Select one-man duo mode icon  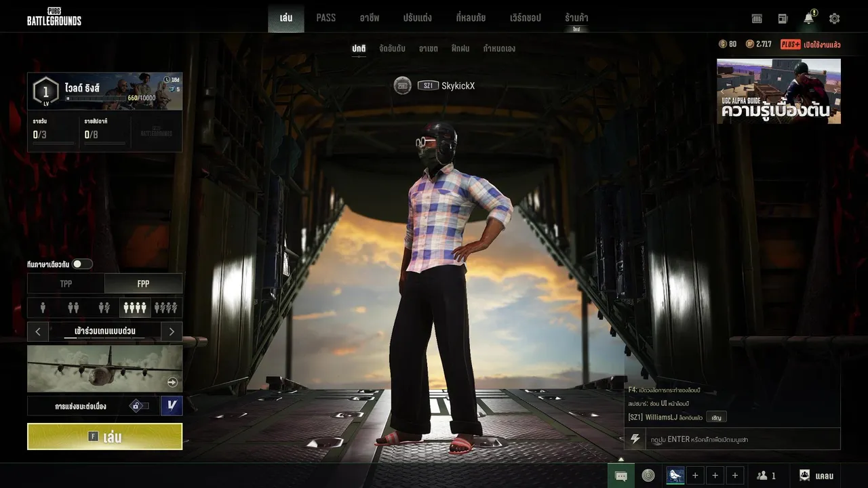[x=104, y=308]
